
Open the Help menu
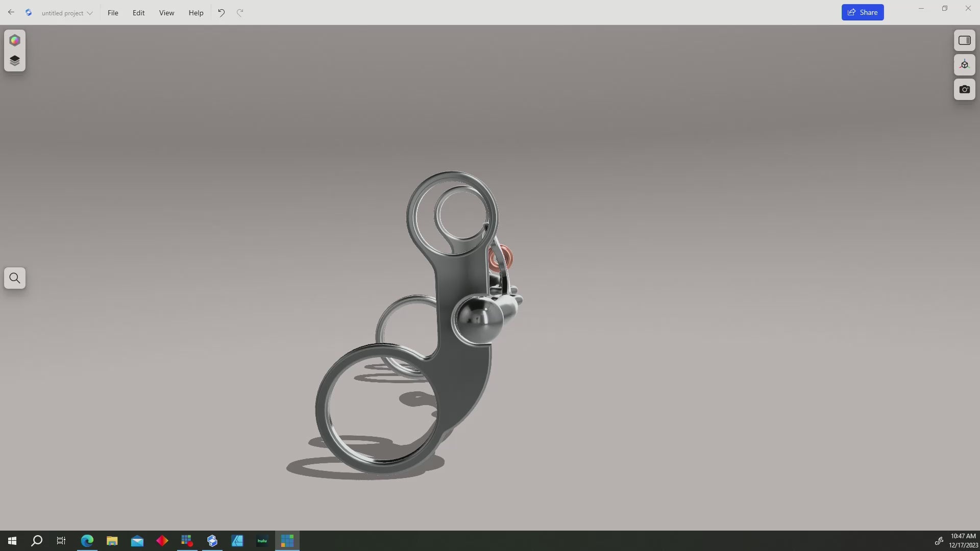(195, 13)
